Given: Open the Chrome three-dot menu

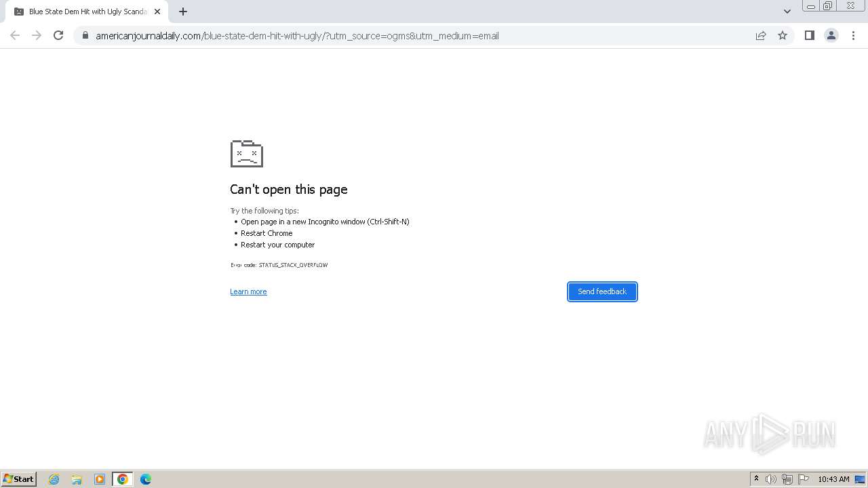Looking at the screenshot, I should (853, 35).
